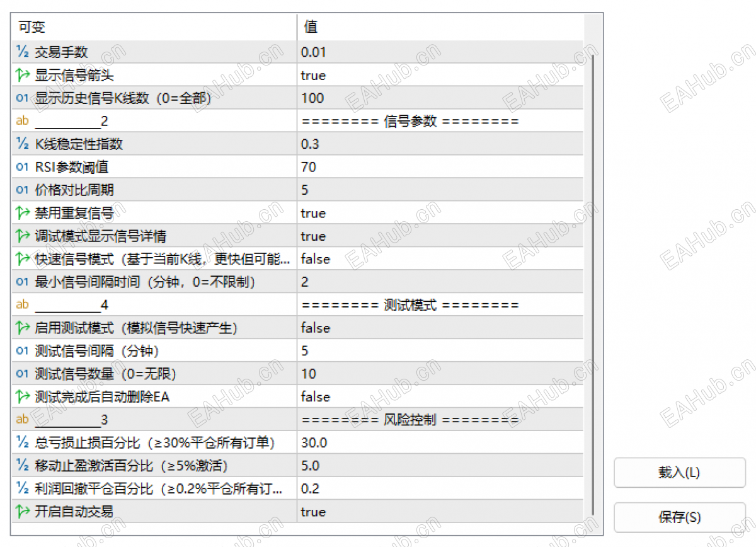Click the integer-type icon beside 显示历史信号K线数
Viewport: 756px width, 547px height.
pos(23,98)
